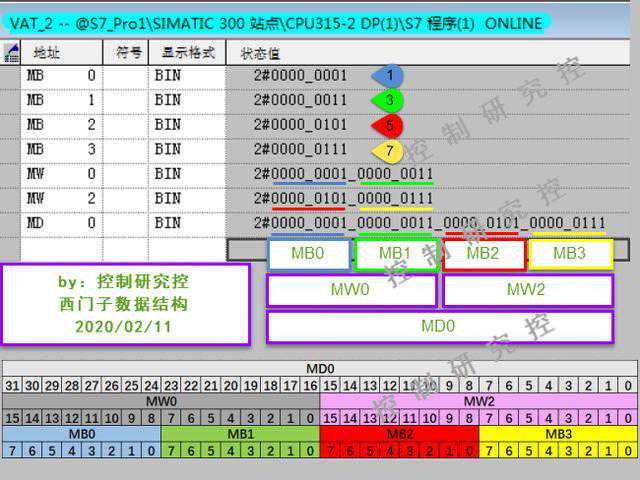This screenshot has width=640, height=480.
Task: Select the 显示格式 column header
Action: 184,52
